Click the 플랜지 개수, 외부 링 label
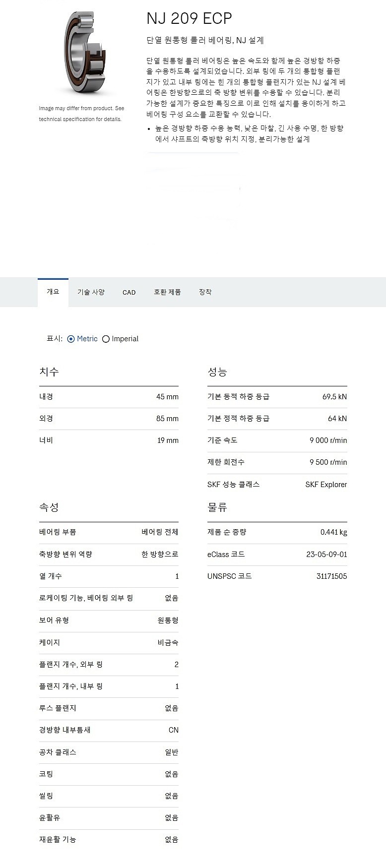Viewport: 386px width, 868px height. tap(71, 665)
